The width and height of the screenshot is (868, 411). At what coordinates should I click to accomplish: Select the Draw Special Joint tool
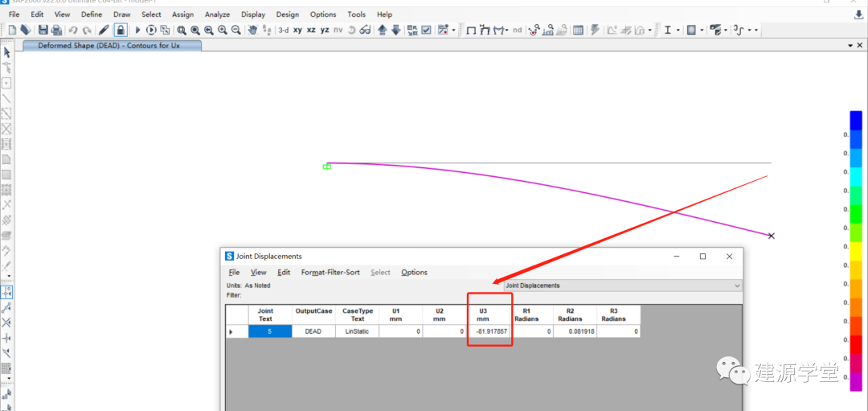[x=6, y=84]
